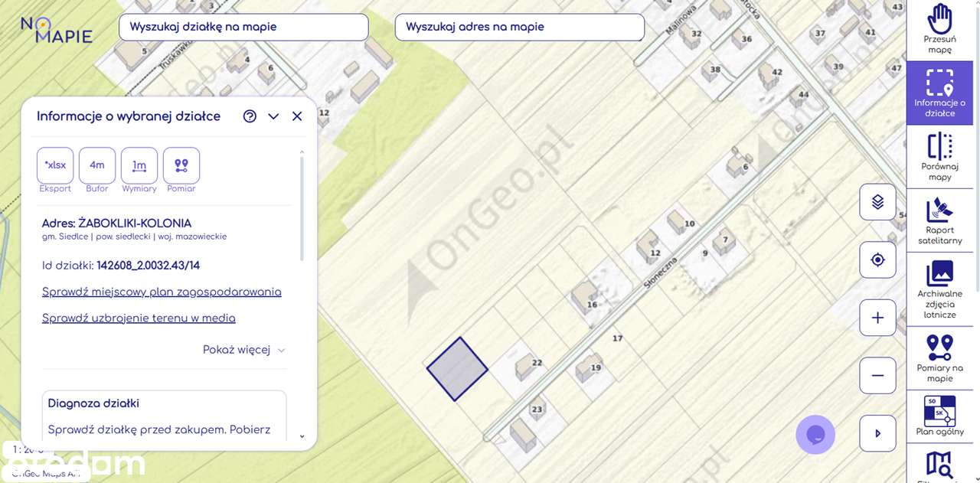Export parcel data to xlsx
Image resolution: width=980 pixels, height=483 pixels.
click(x=55, y=165)
